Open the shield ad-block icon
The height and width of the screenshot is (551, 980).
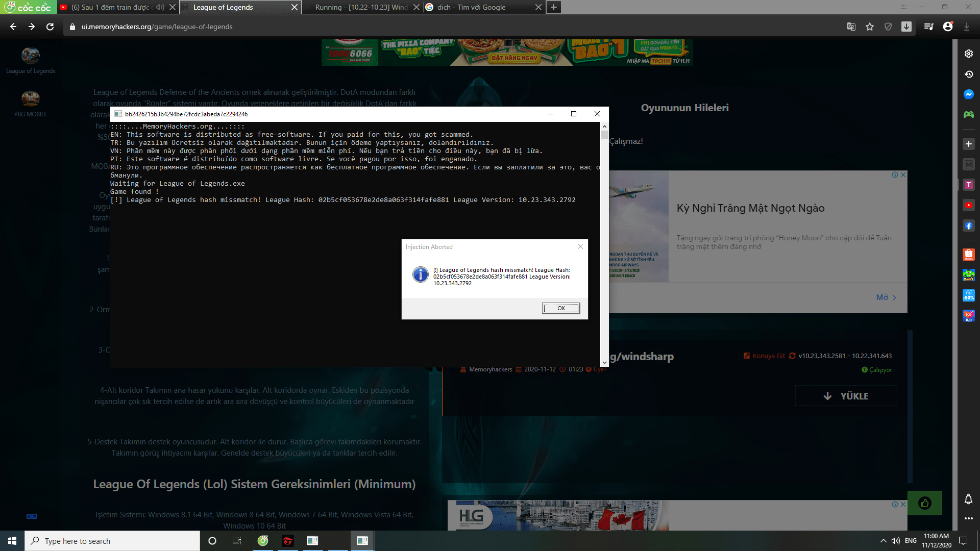point(888,27)
